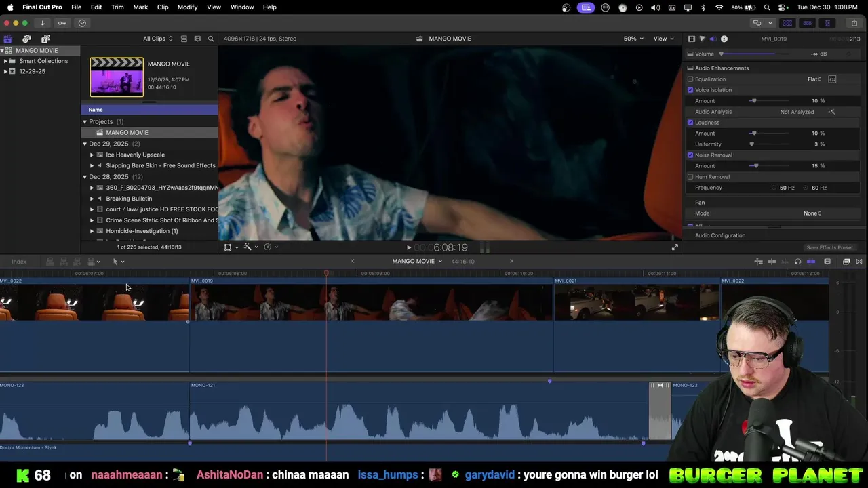Open the Transitions browser icon
The image size is (868, 488).
click(859, 262)
